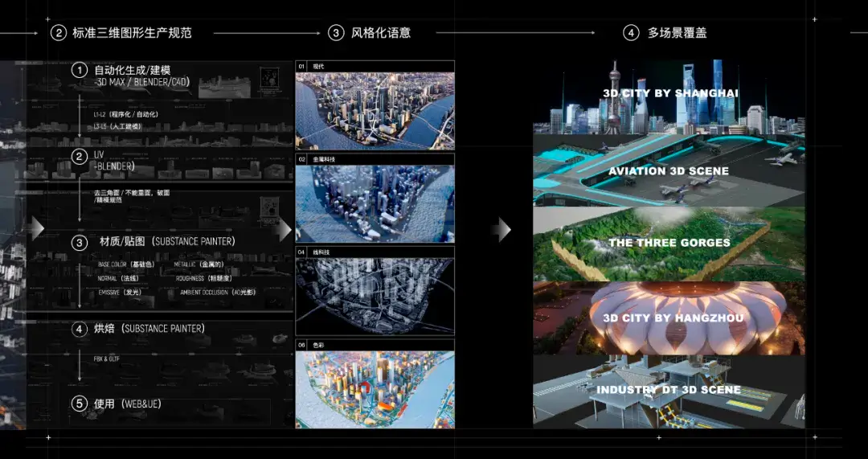This screenshot has height=459, width=868.
Task: Select step '自动化生成/建模'
Action: pyautogui.click(x=133, y=70)
